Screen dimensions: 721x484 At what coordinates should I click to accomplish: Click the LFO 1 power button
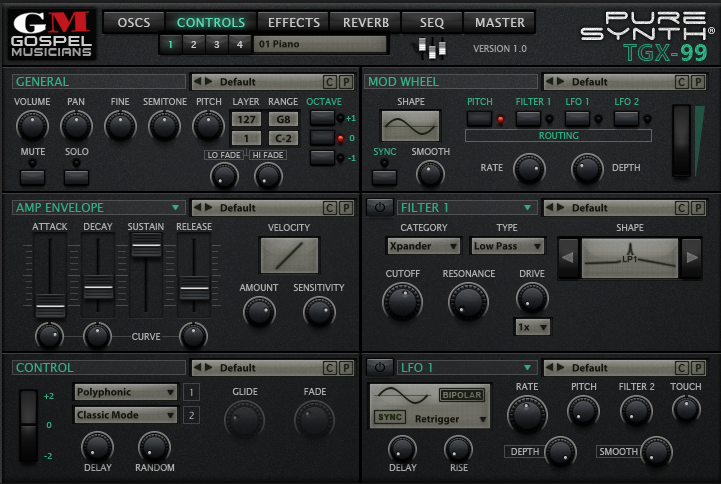[x=379, y=367]
